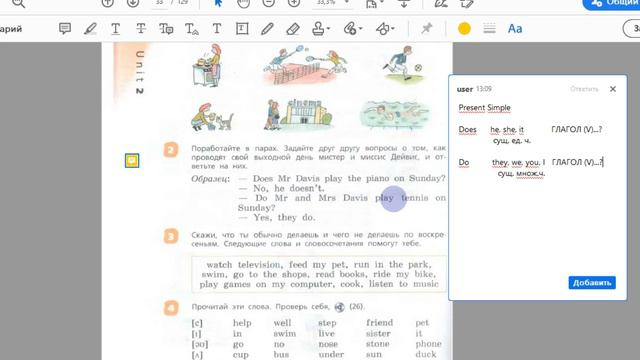Click 'watch television' in word box
The image size is (640, 360).
(x=243, y=264)
